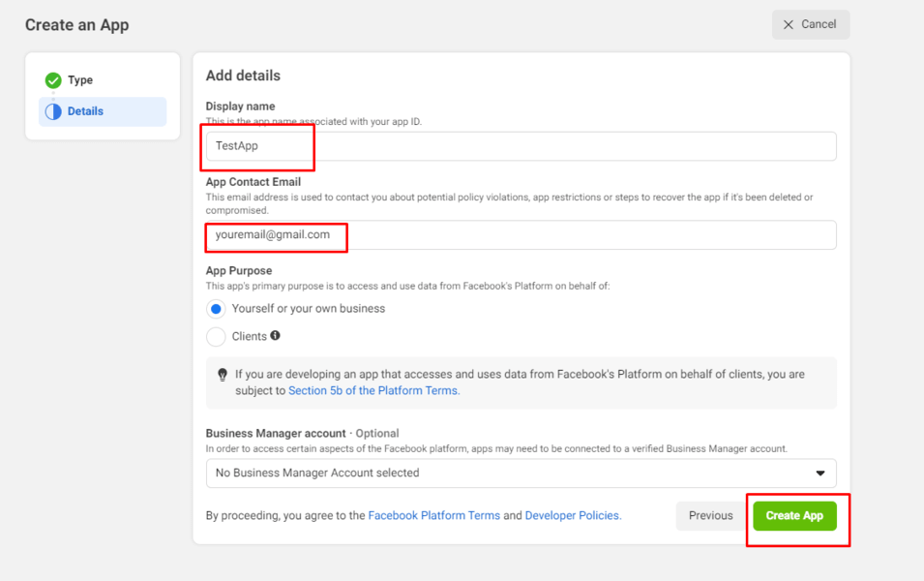
Task: Click the Previous button
Action: point(710,515)
